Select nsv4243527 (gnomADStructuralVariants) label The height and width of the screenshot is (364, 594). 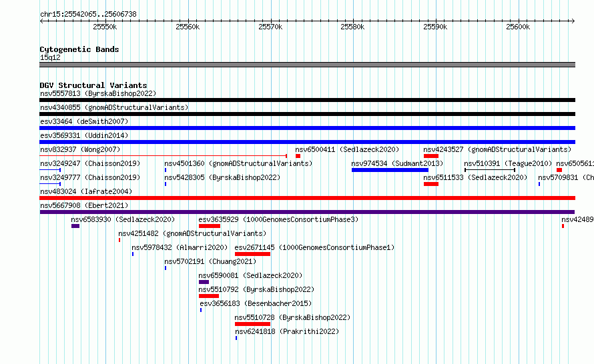pos(497,149)
